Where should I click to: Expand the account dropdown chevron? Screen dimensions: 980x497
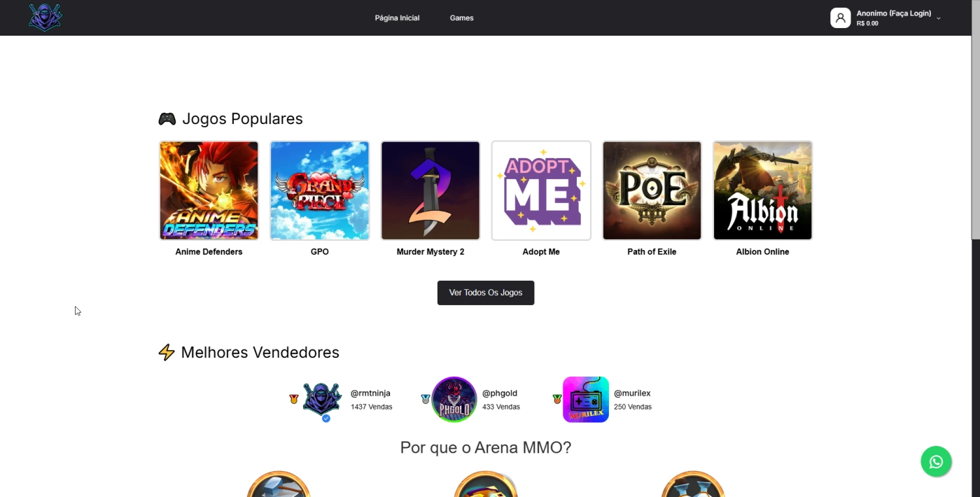(x=939, y=19)
